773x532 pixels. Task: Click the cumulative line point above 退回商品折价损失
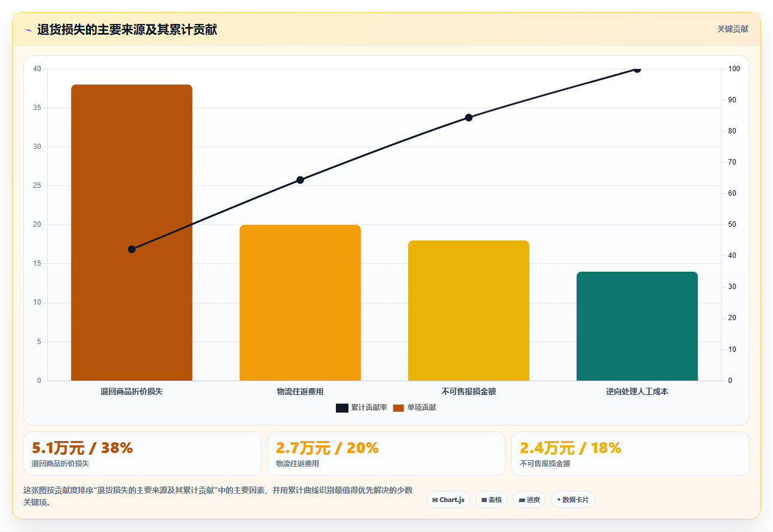click(132, 249)
